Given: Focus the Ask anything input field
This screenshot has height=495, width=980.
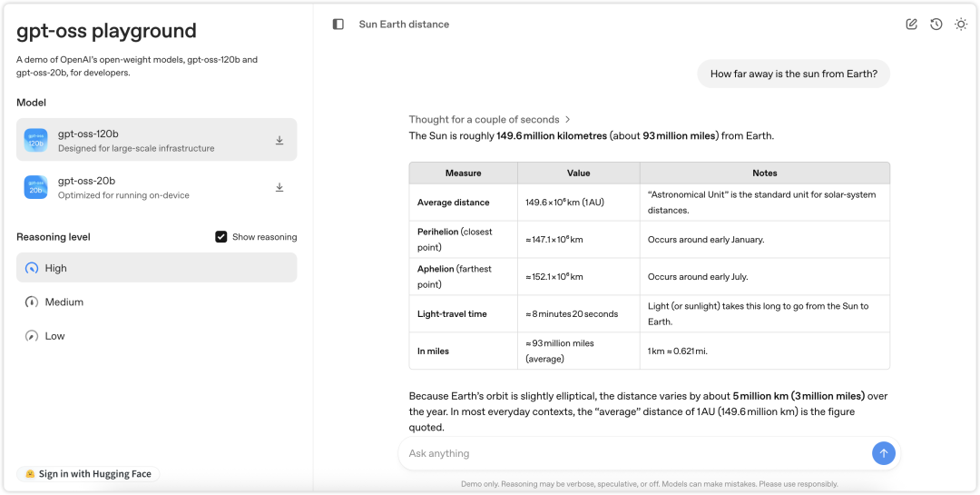Looking at the screenshot, I should coord(635,453).
